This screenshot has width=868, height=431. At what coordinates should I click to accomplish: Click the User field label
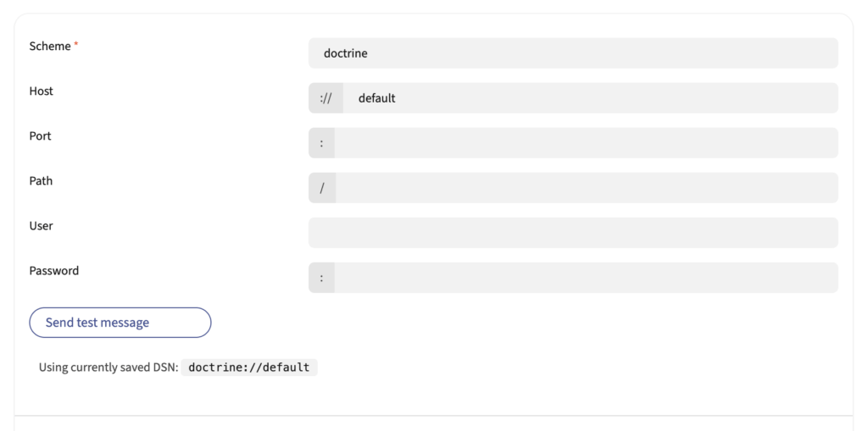(42, 226)
